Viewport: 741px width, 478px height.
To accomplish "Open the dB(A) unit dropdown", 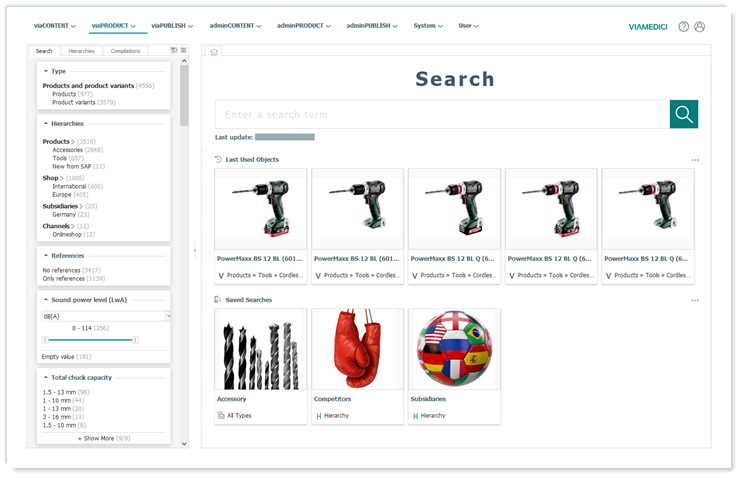I will click(x=168, y=316).
